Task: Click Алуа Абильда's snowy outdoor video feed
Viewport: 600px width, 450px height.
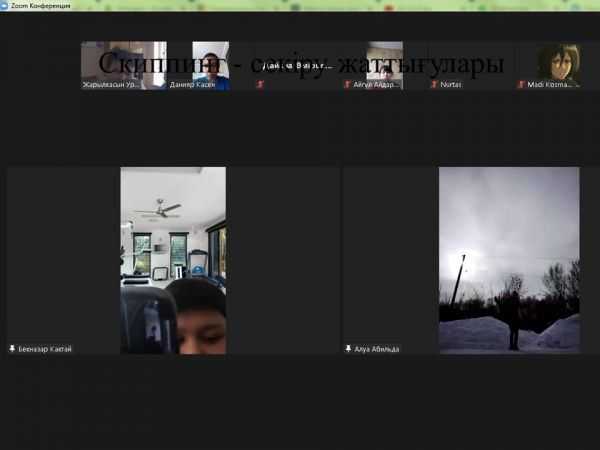Action: (509, 260)
